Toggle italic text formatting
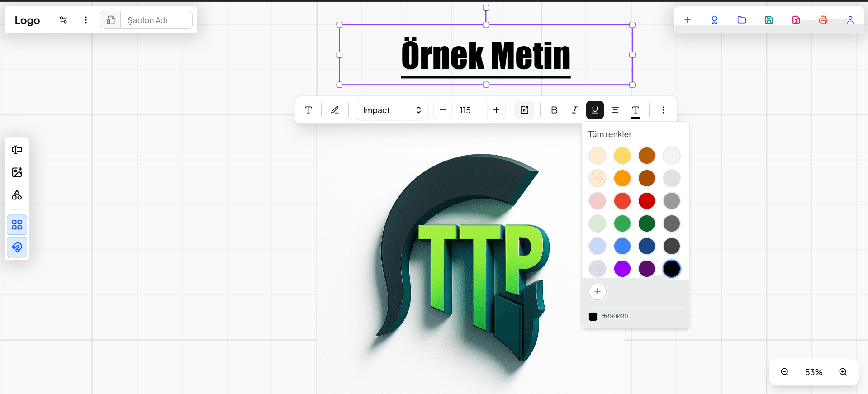Image resolution: width=868 pixels, height=394 pixels. [574, 110]
